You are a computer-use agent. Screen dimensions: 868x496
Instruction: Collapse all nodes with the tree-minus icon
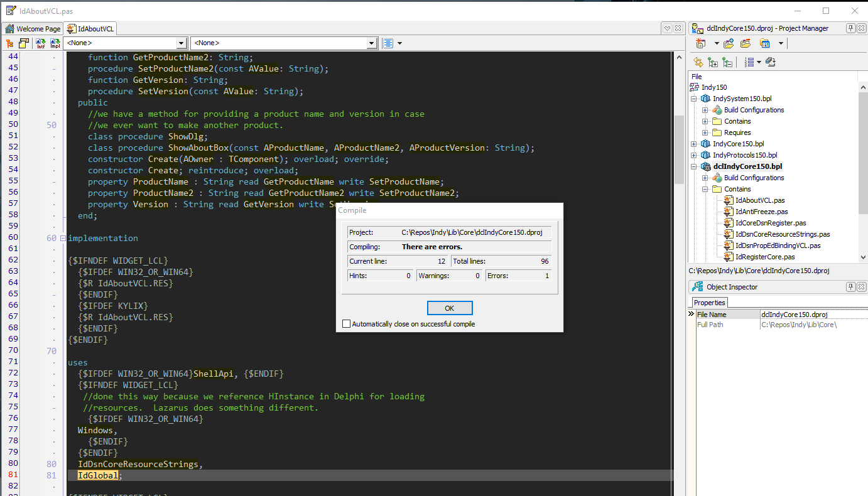727,61
